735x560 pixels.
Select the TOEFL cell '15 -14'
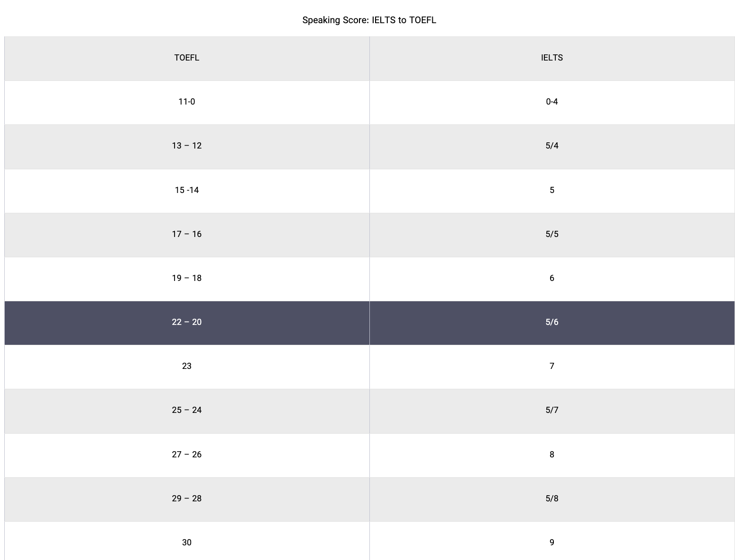(187, 190)
